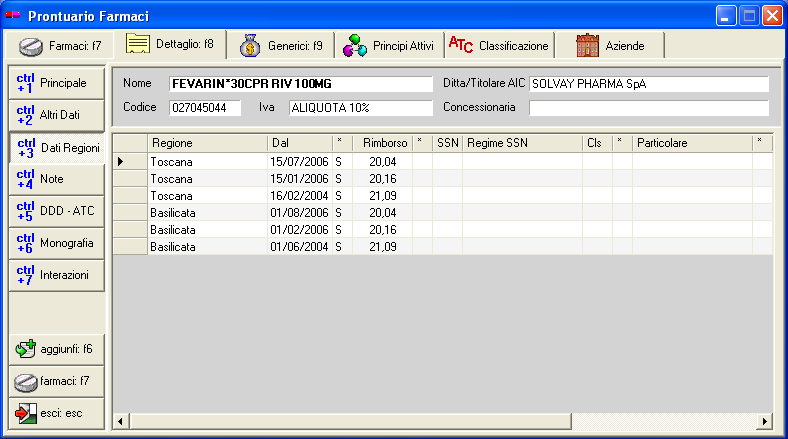This screenshot has width=788, height=439.
Task: Click the aggiungi f6 add button
Action: (57, 349)
